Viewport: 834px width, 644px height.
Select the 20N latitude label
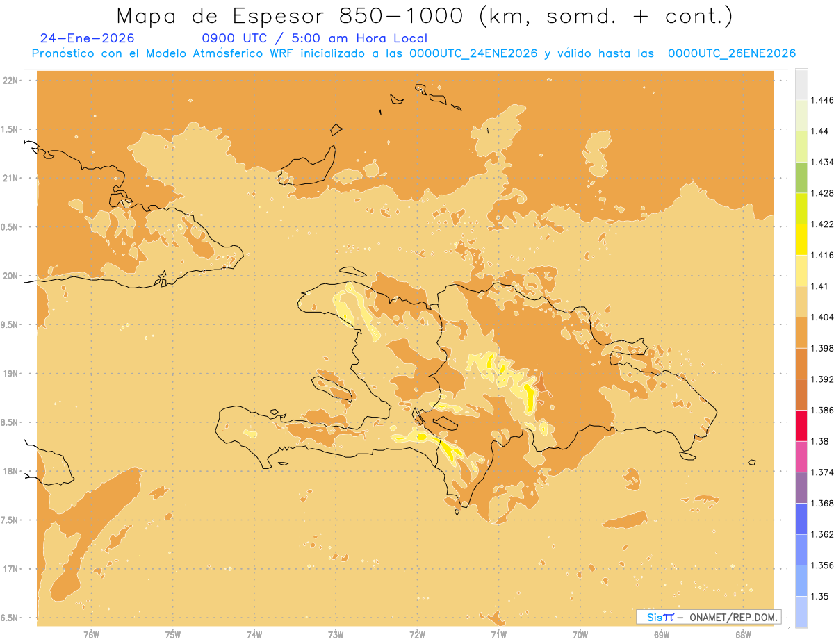[x=10, y=276]
